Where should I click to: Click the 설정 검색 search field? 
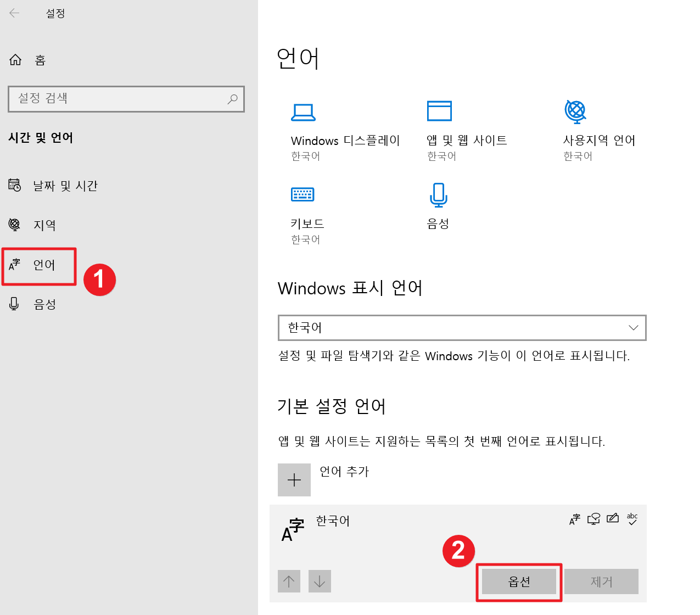126,99
